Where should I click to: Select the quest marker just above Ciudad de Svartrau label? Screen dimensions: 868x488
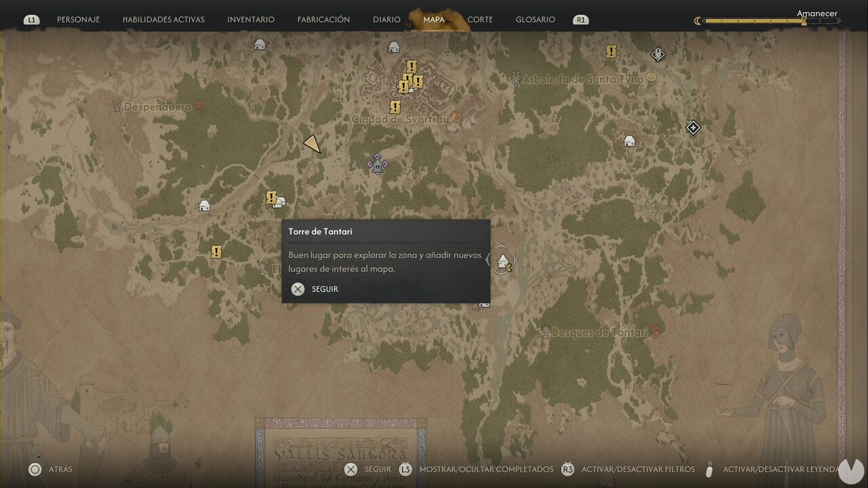coord(395,106)
